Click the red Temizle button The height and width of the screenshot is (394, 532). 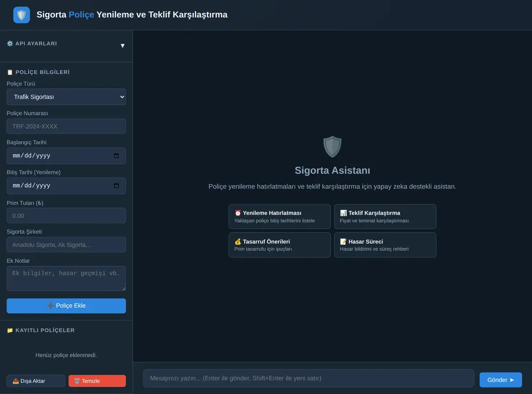(97, 381)
